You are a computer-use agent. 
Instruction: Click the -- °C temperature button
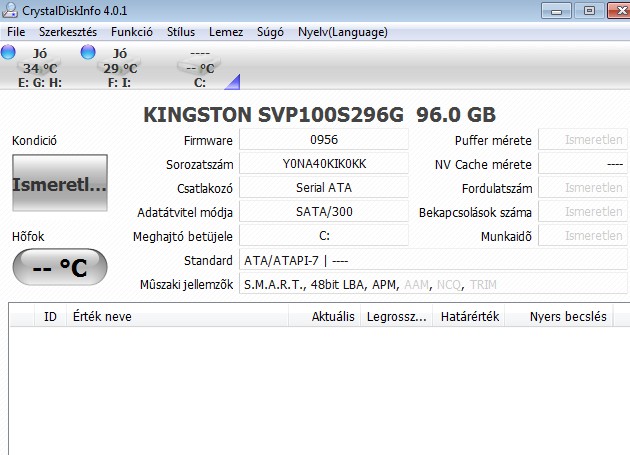coord(60,267)
